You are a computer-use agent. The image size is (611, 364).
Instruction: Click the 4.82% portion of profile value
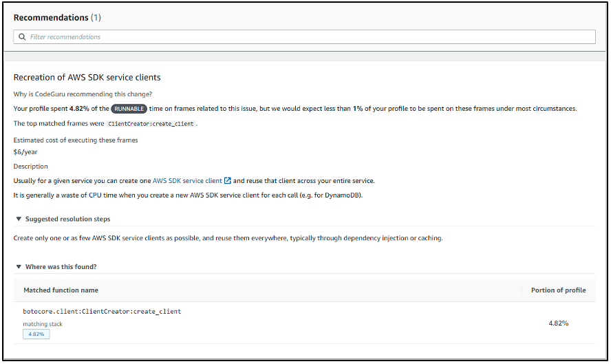[559, 323]
